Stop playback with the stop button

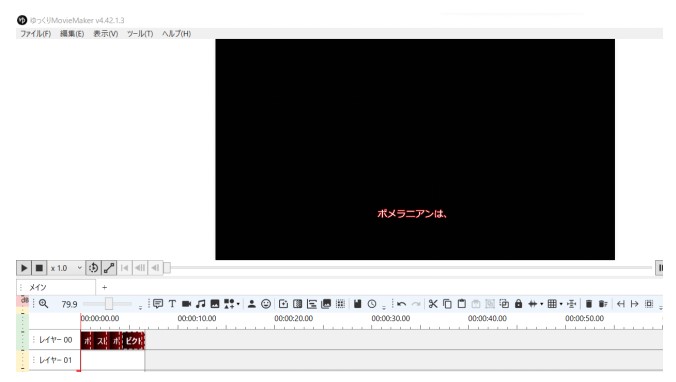click(39, 268)
